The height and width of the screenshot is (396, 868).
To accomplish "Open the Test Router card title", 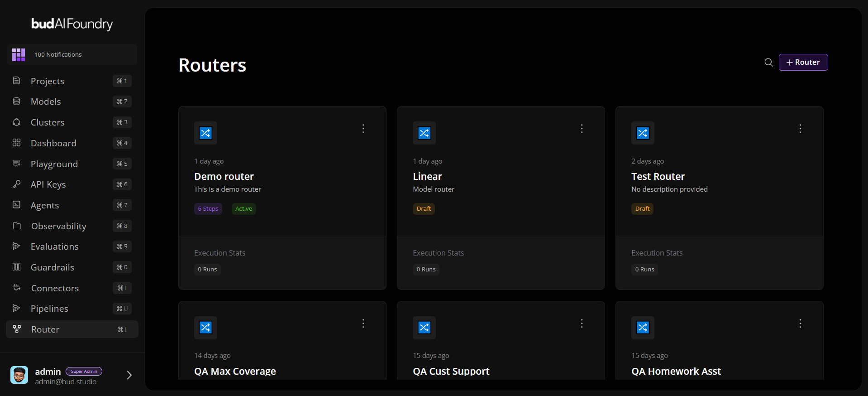I will pos(658,177).
